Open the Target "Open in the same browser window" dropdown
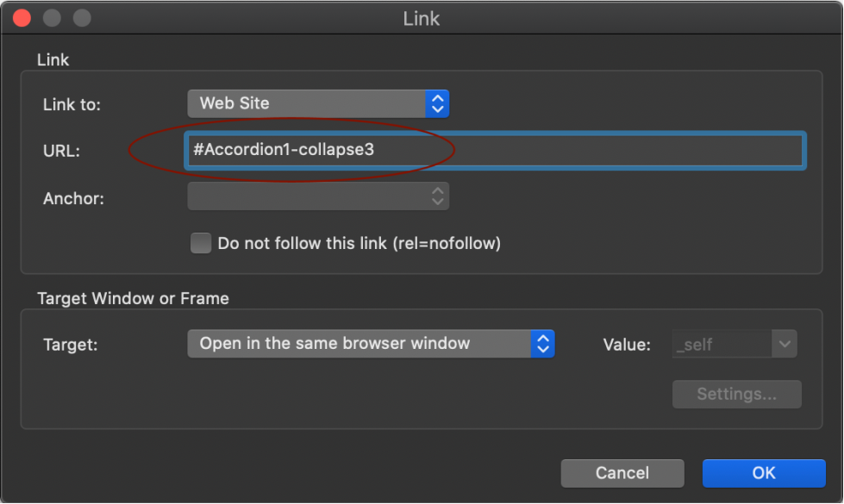 click(x=371, y=344)
